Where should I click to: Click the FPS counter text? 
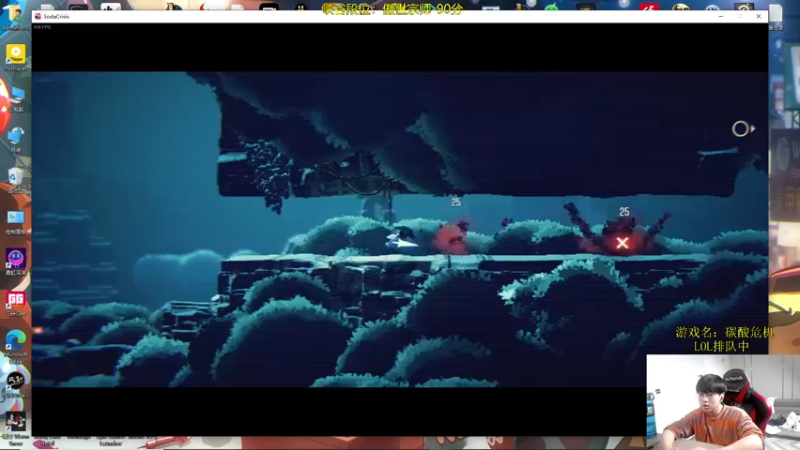(x=42, y=27)
